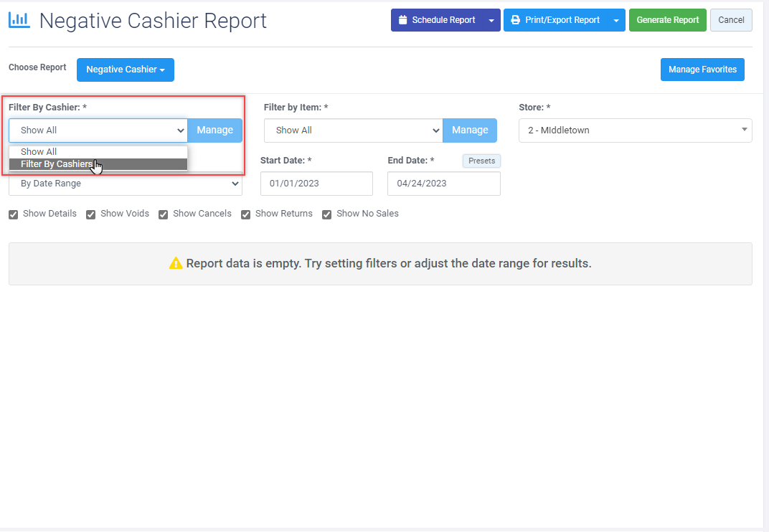This screenshot has height=532, width=769.
Task: Click the bar chart report icon
Action: (x=19, y=20)
